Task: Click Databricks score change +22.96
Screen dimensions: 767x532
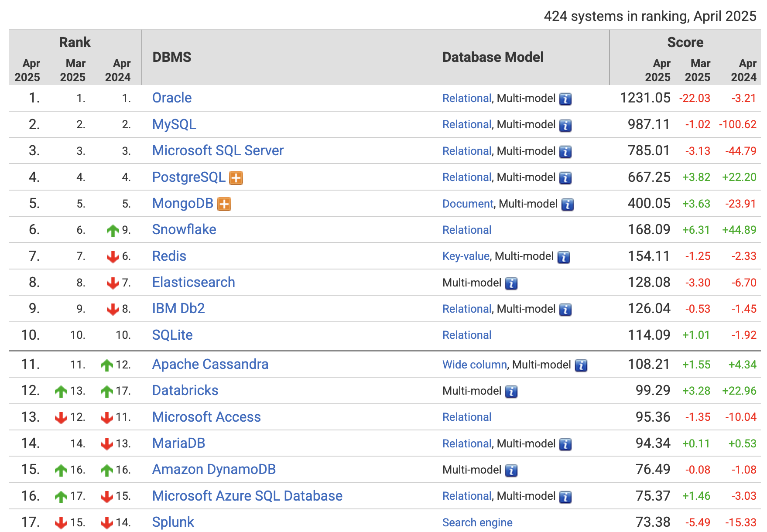Action: 740,390
